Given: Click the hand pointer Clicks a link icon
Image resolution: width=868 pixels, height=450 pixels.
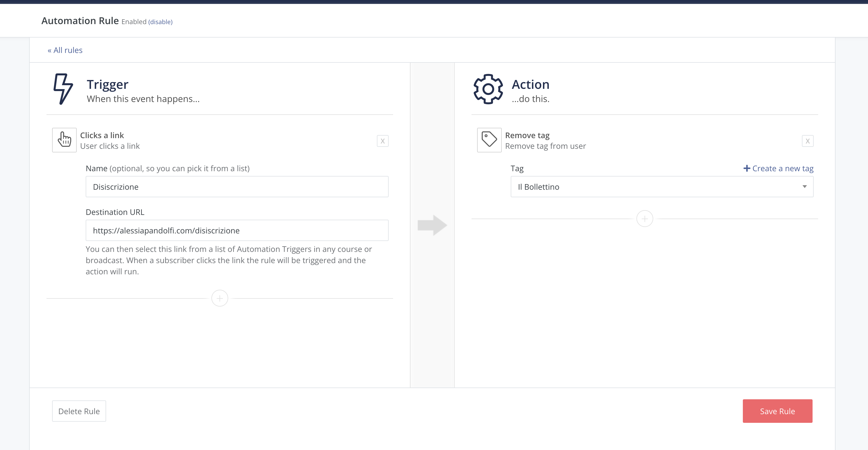Looking at the screenshot, I should [64, 140].
